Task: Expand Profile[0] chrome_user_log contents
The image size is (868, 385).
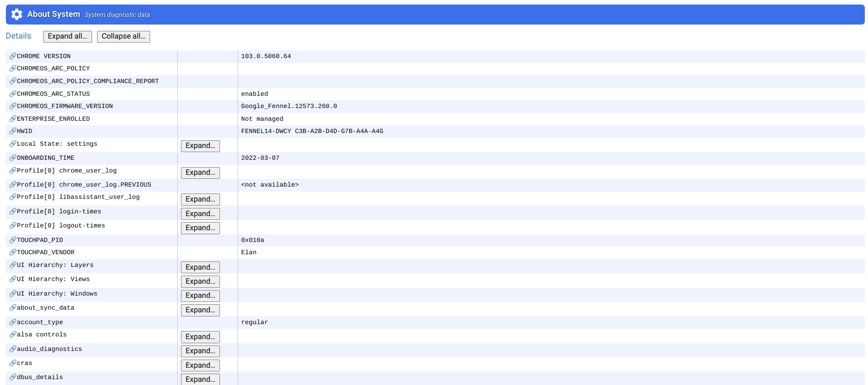Action: 200,173
